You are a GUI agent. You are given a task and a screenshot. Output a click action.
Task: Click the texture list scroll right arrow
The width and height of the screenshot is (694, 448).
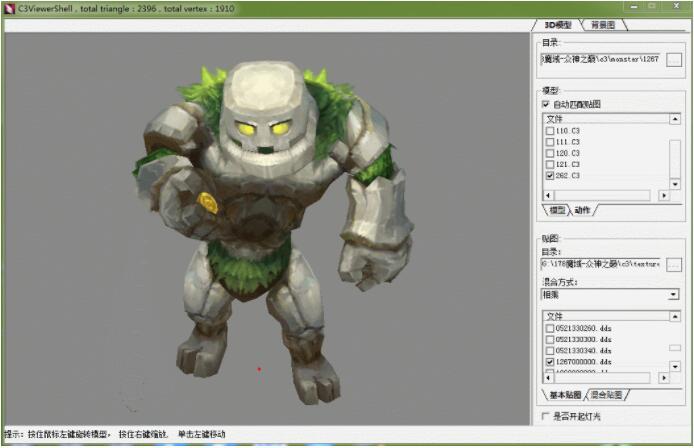(x=663, y=378)
